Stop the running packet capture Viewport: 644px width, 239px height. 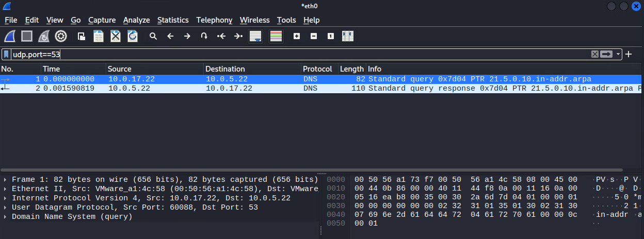[x=27, y=36]
